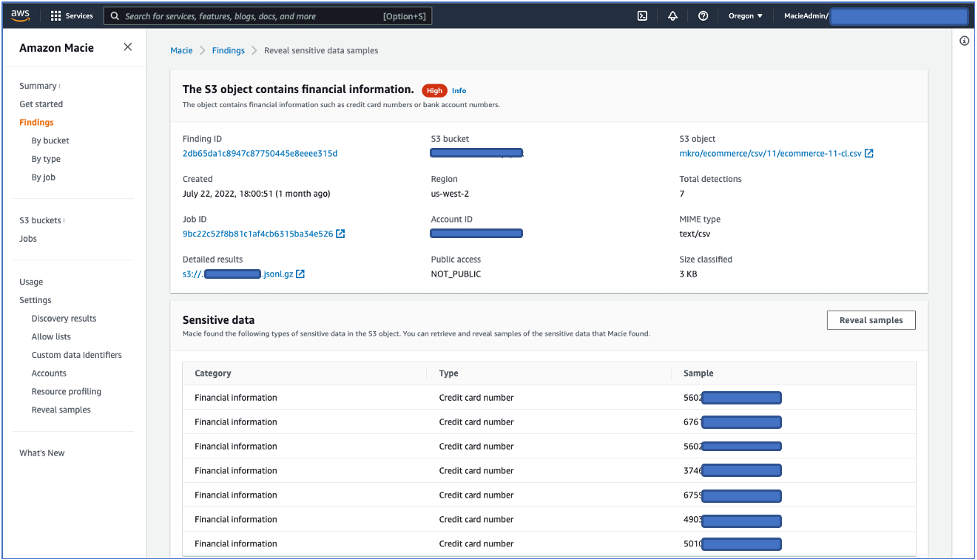
Task: Click the sample starting with 5010
Action: pyautogui.click(x=732, y=544)
